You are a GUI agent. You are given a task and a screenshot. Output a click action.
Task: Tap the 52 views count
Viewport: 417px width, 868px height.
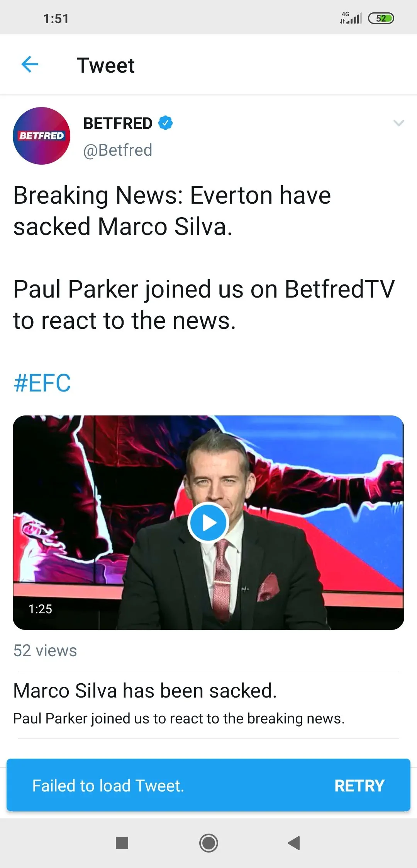[x=45, y=651]
